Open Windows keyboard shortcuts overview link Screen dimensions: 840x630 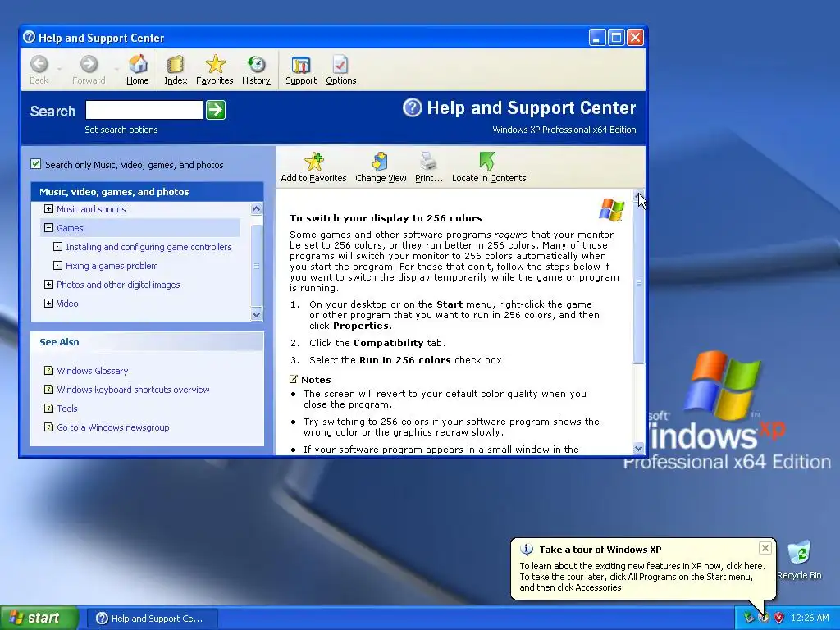[133, 390]
